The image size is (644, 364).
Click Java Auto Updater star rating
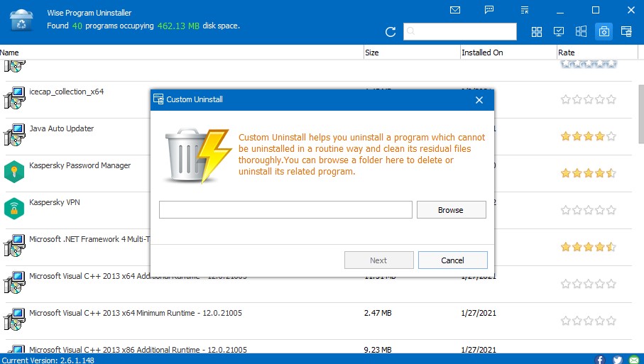click(x=589, y=136)
